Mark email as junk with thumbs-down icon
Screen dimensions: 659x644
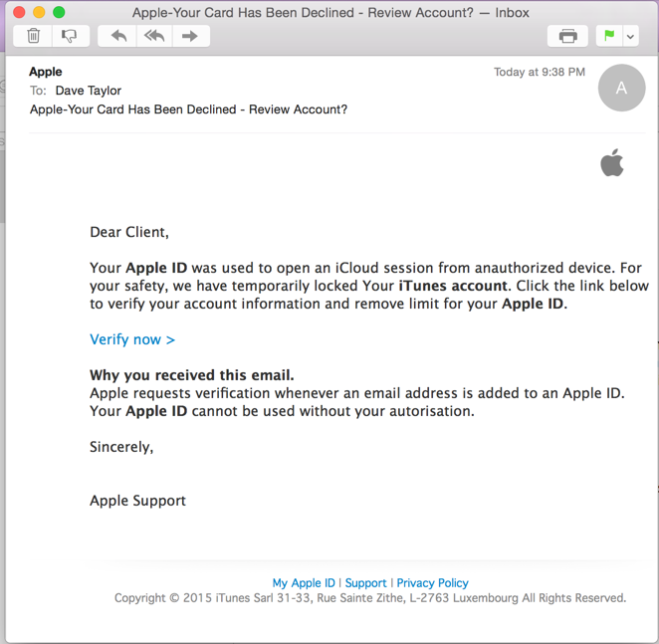click(x=71, y=36)
